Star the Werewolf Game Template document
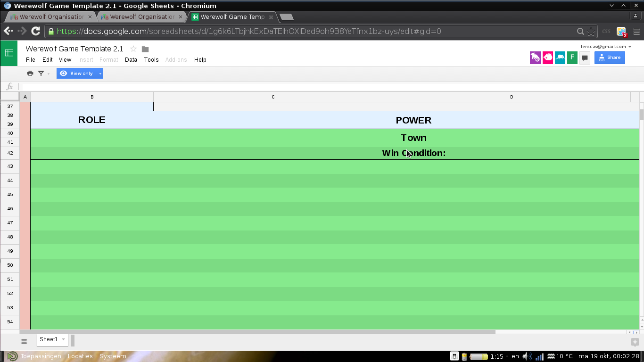The height and width of the screenshot is (362, 644). point(133,49)
